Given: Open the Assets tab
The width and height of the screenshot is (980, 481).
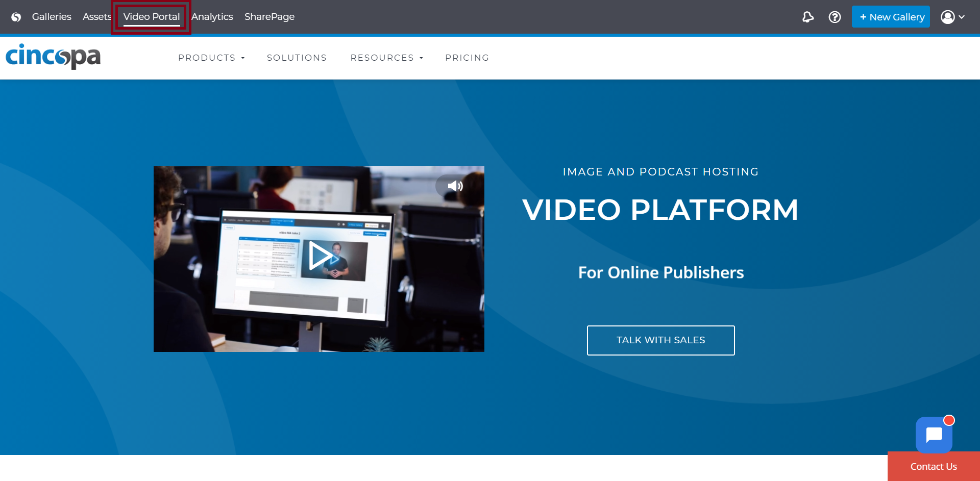Looking at the screenshot, I should pyautogui.click(x=96, y=17).
